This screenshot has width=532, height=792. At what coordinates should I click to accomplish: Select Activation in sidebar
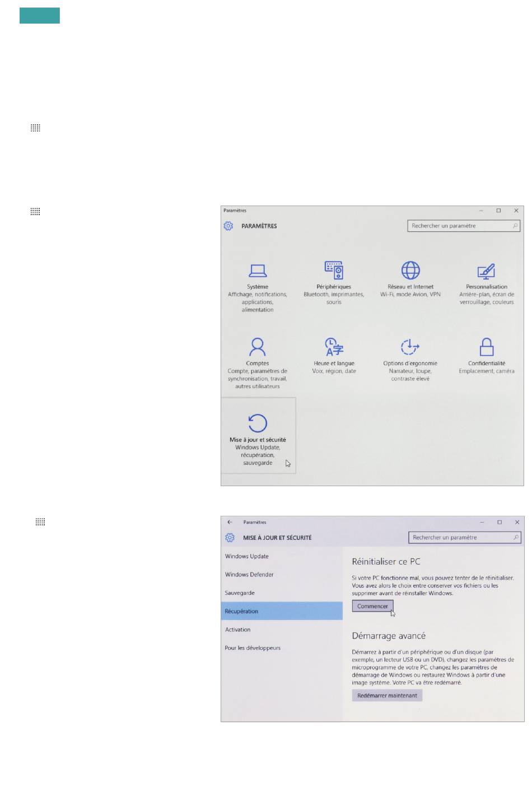[238, 630]
